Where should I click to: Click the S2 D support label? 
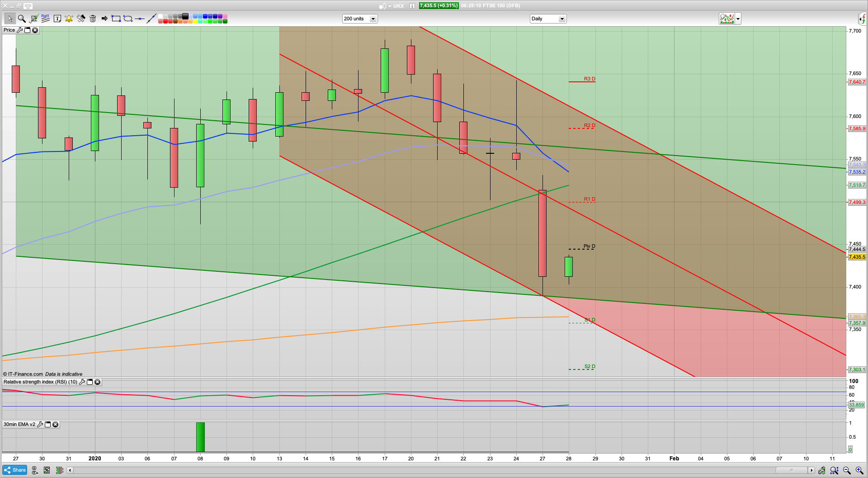coord(590,366)
